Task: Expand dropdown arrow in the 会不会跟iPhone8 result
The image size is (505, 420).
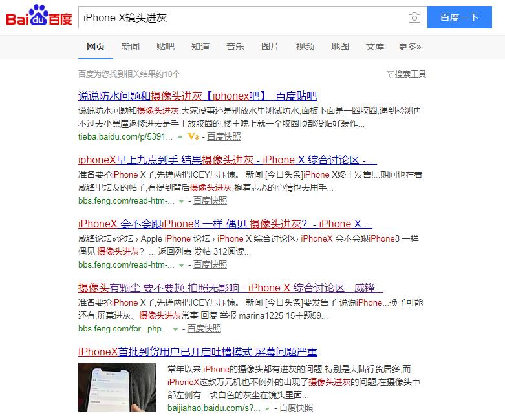Action: [x=181, y=266]
